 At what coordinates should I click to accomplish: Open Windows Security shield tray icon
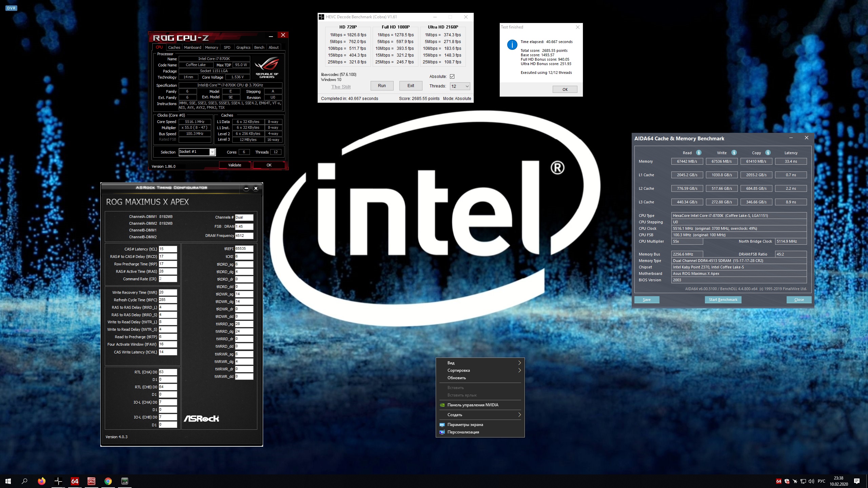(787, 481)
